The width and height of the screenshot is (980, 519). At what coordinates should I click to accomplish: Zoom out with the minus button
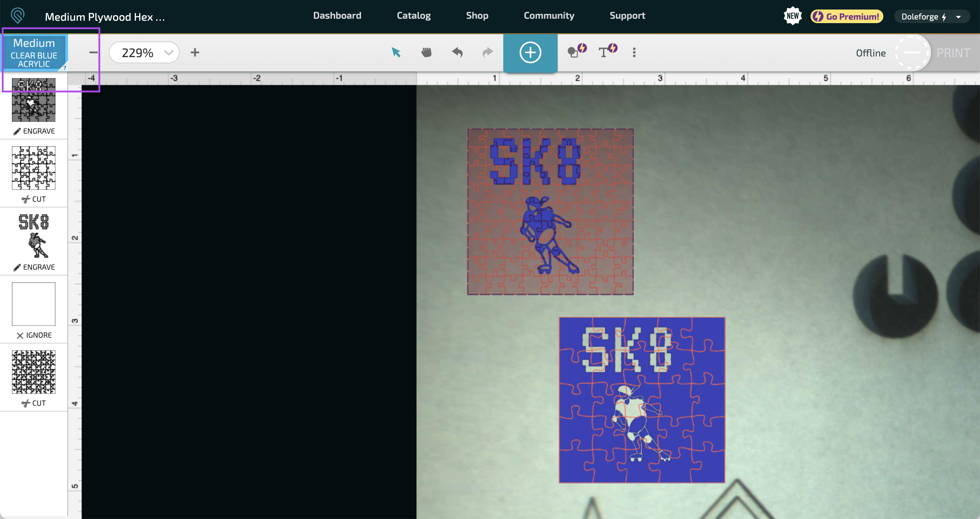pyautogui.click(x=93, y=52)
